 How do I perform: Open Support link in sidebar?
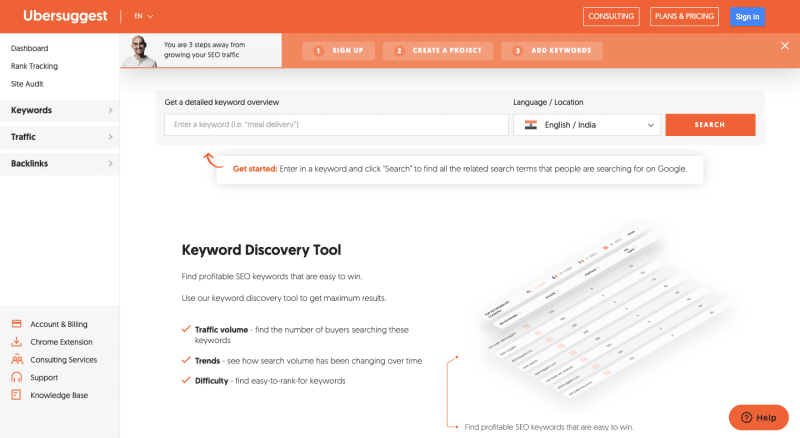[44, 378]
